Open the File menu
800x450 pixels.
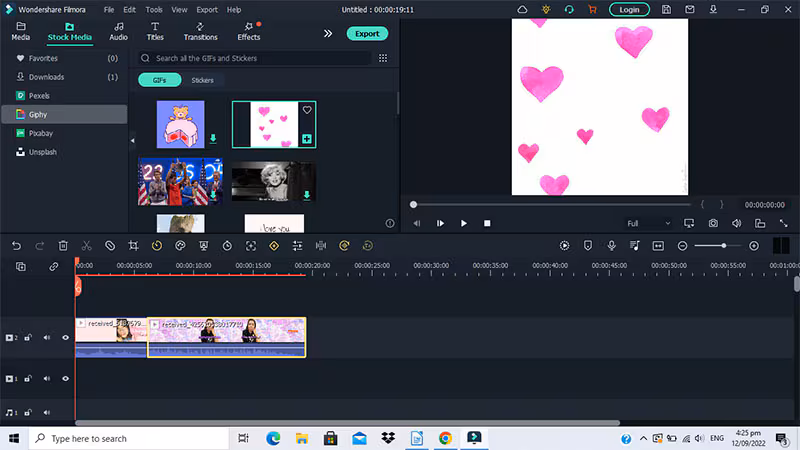click(x=109, y=10)
